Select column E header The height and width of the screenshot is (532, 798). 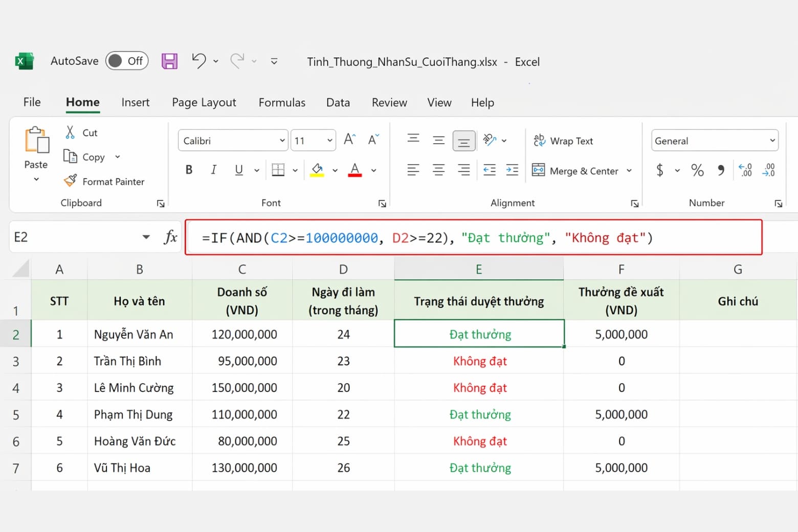479,269
